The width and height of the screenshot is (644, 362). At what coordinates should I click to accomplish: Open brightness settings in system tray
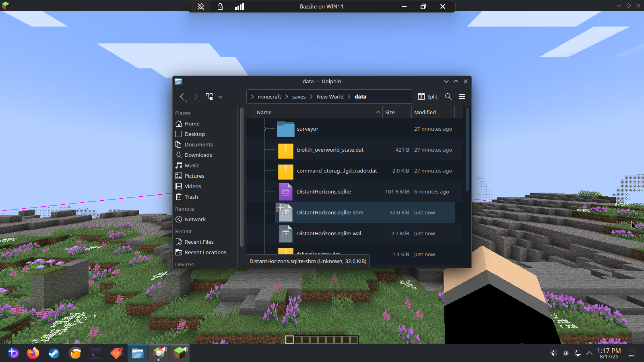pos(566,353)
